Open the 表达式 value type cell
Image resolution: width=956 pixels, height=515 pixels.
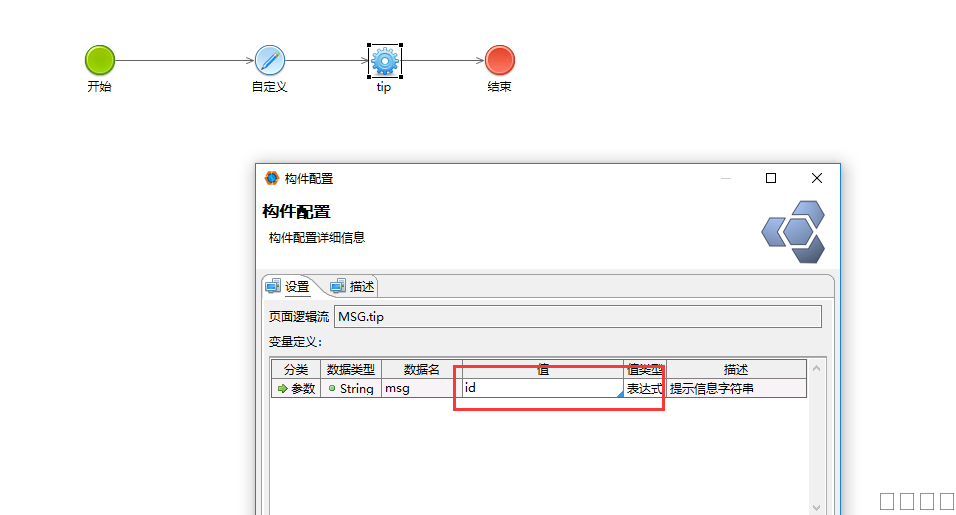[644, 388]
